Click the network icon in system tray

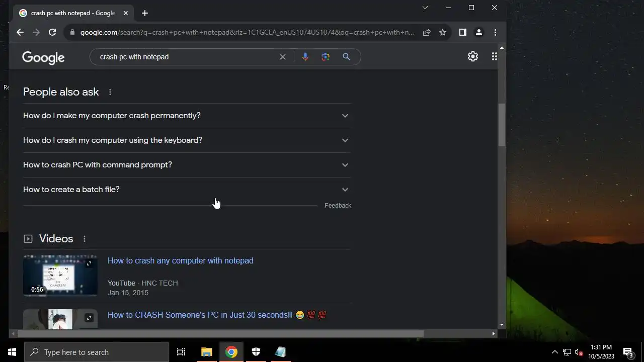pyautogui.click(x=567, y=352)
